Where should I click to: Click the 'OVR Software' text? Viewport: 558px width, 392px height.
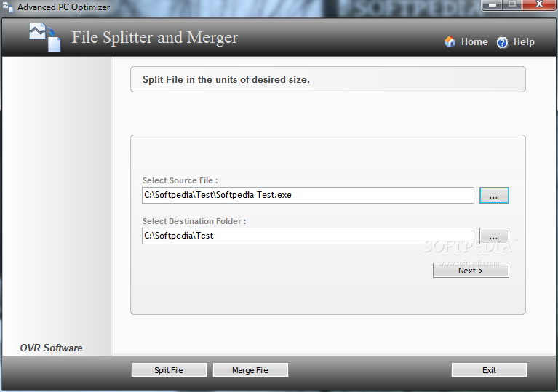(x=51, y=348)
